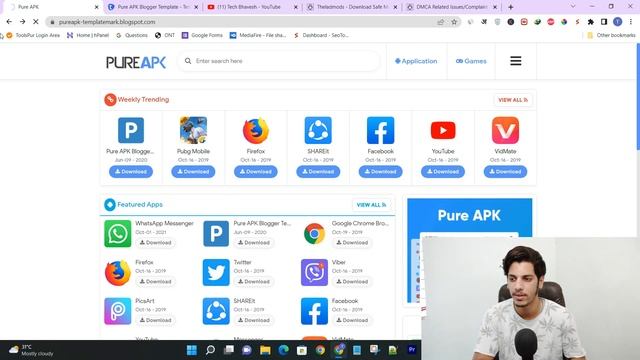640x360 pixels.
Task: Open PicsArt icon in Featured Apps
Action: pos(118,311)
